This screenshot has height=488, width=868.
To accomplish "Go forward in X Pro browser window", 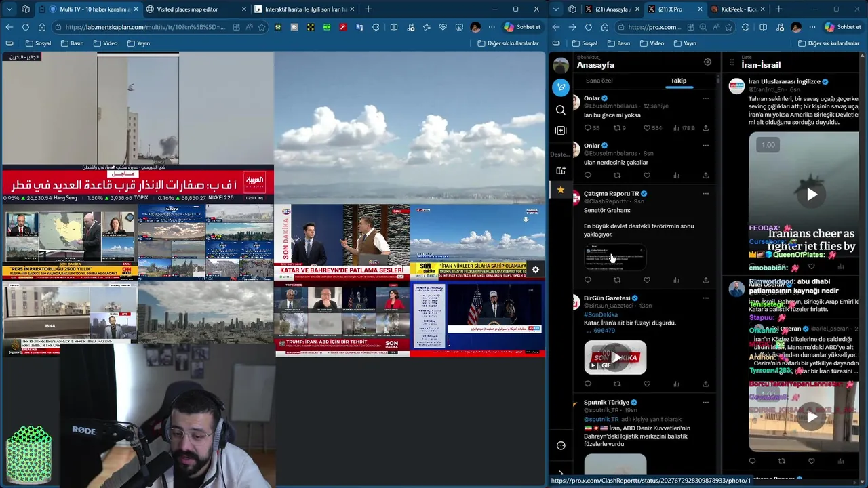I will [x=572, y=27].
